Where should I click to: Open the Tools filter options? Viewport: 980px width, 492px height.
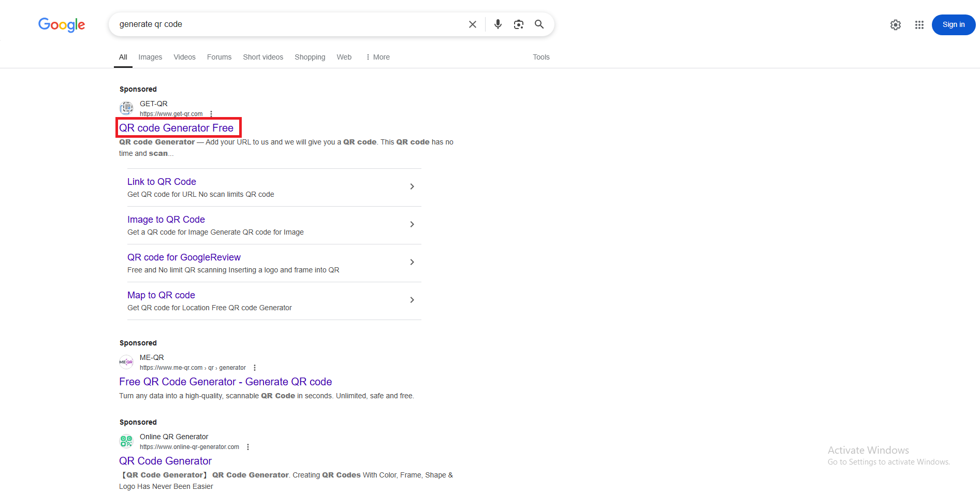pyautogui.click(x=541, y=57)
